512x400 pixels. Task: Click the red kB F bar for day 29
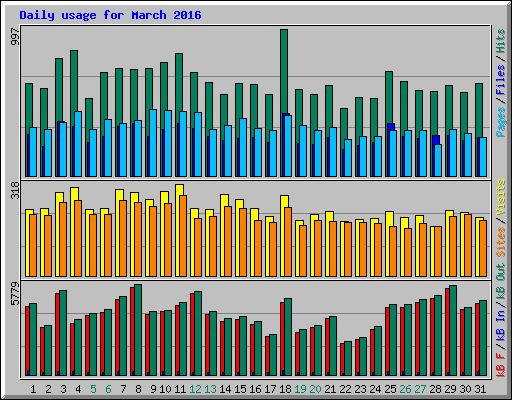pyautogui.click(x=447, y=332)
